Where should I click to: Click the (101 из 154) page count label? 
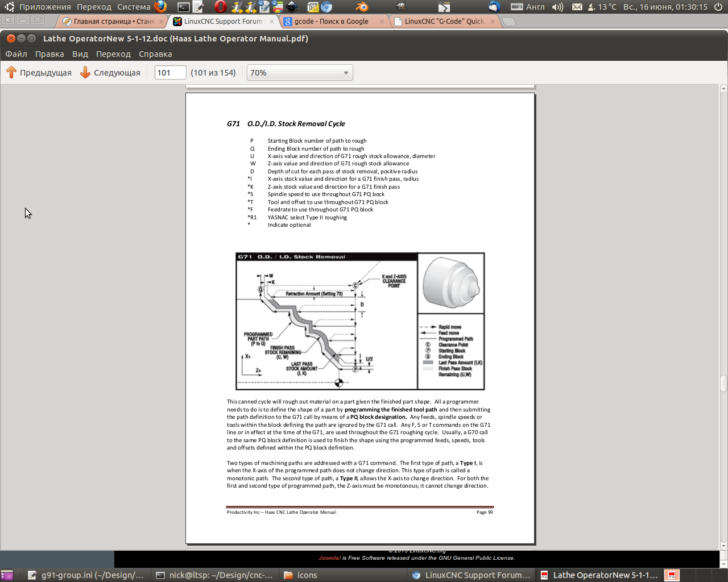[213, 73]
